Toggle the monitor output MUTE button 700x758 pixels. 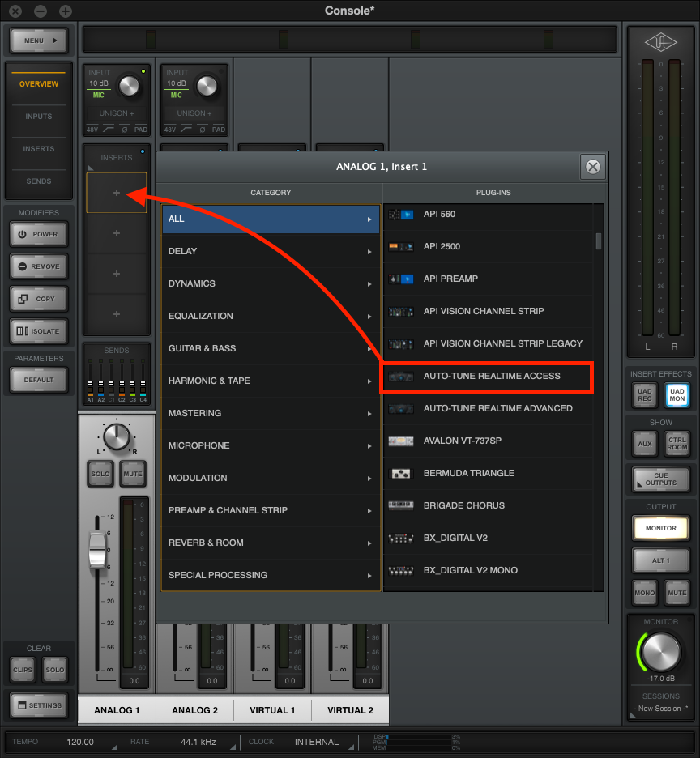[677, 593]
